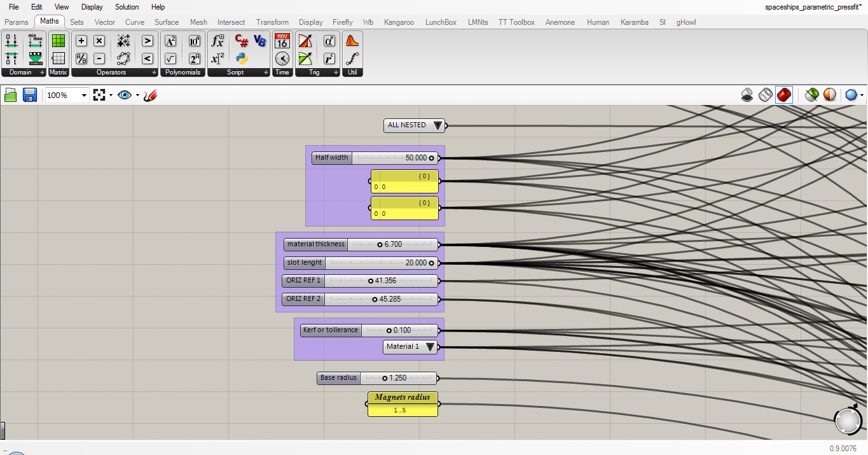Select the Addition operator component
Screen dimensions: 868x455
[81, 41]
